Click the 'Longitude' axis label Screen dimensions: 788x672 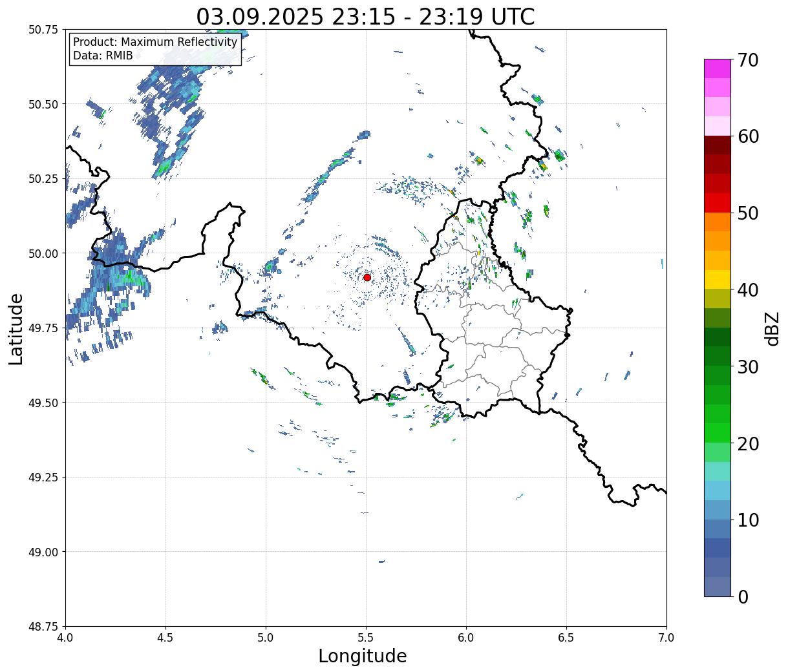pyautogui.click(x=363, y=656)
